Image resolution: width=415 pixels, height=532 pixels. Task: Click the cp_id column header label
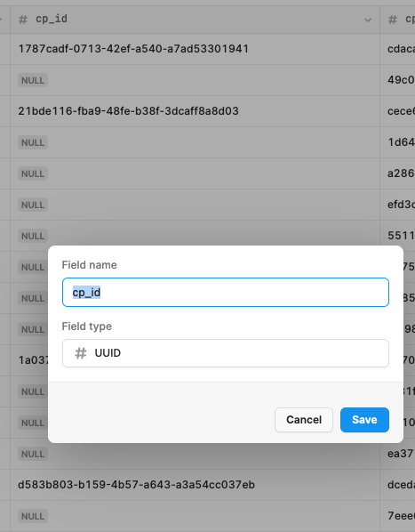(52, 19)
